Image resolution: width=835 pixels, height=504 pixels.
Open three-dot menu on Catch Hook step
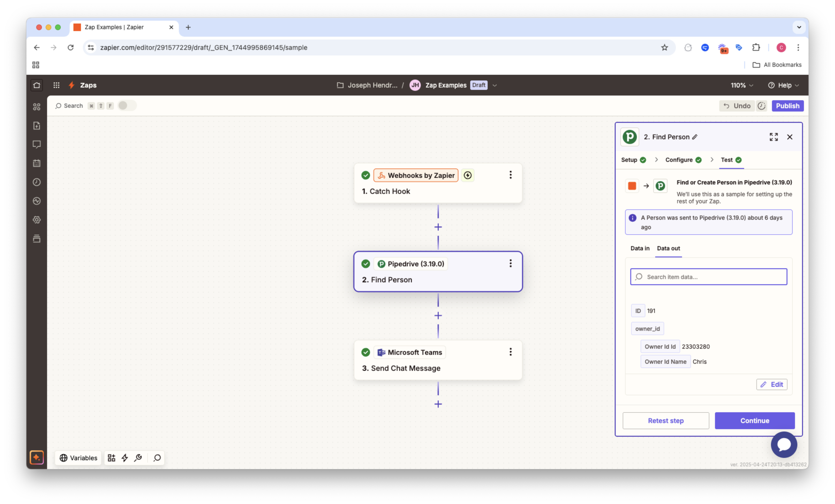pyautogui.click(x=510, y=175)
